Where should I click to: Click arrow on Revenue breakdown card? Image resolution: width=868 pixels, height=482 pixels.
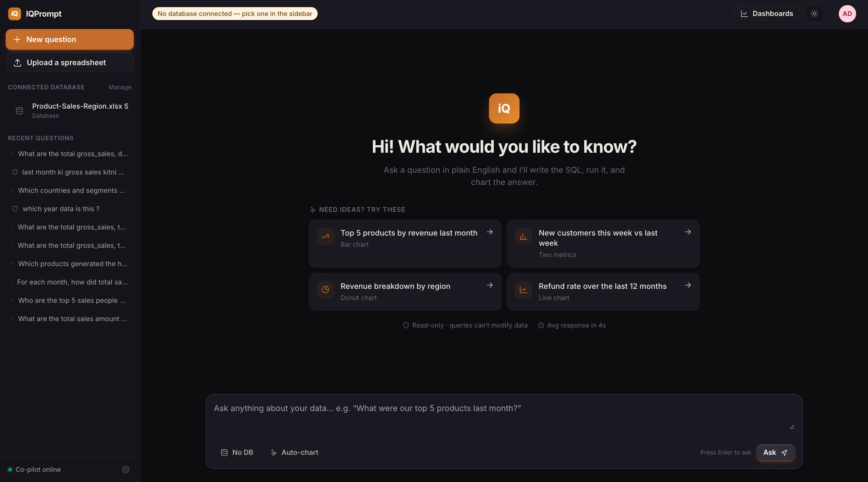490,285
